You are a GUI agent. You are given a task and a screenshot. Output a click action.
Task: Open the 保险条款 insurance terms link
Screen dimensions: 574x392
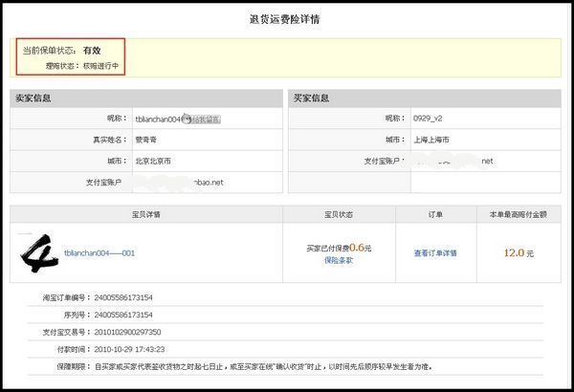pos(339,259)
